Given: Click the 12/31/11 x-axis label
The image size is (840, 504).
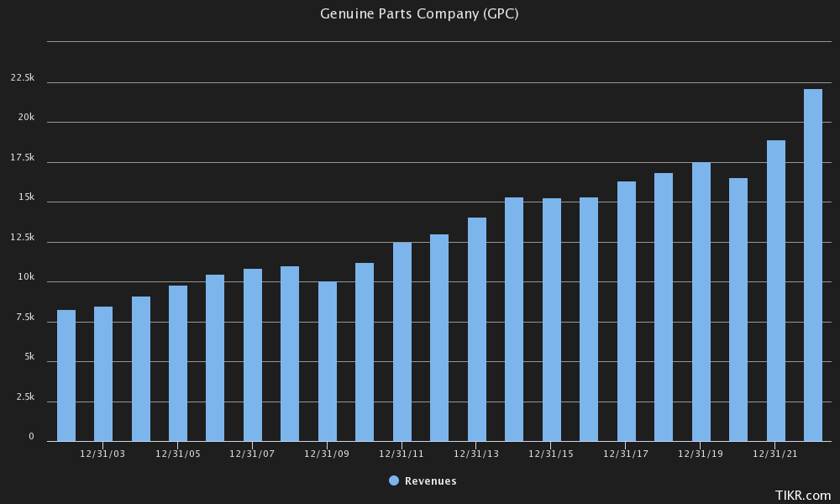Looking at the screenshot, I should (402, 454).
